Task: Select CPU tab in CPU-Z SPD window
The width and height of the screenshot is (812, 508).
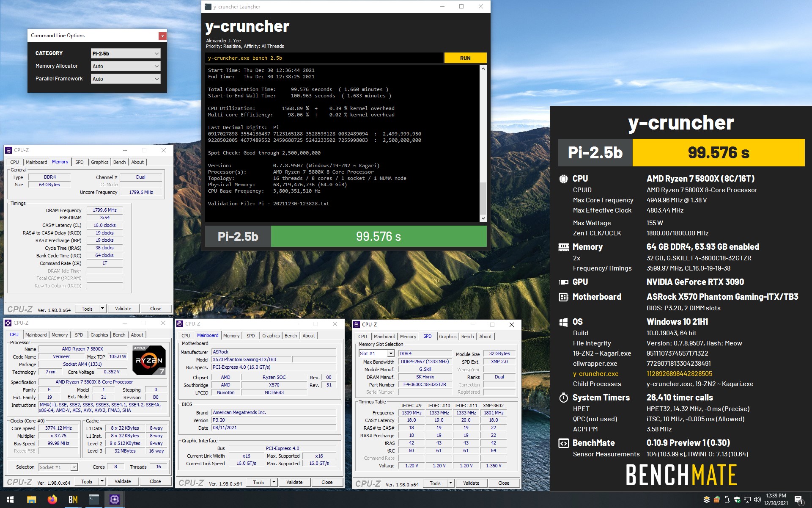Action: tap(362, 337)
